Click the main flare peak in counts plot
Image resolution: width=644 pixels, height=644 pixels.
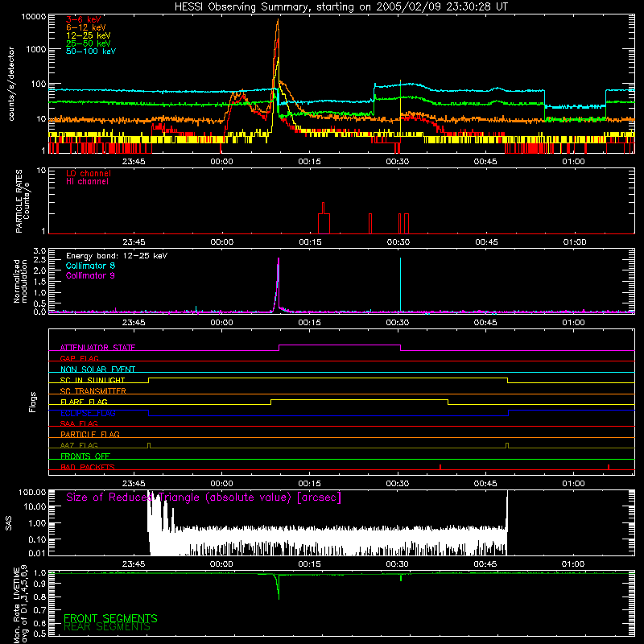[x=278, y=21]
